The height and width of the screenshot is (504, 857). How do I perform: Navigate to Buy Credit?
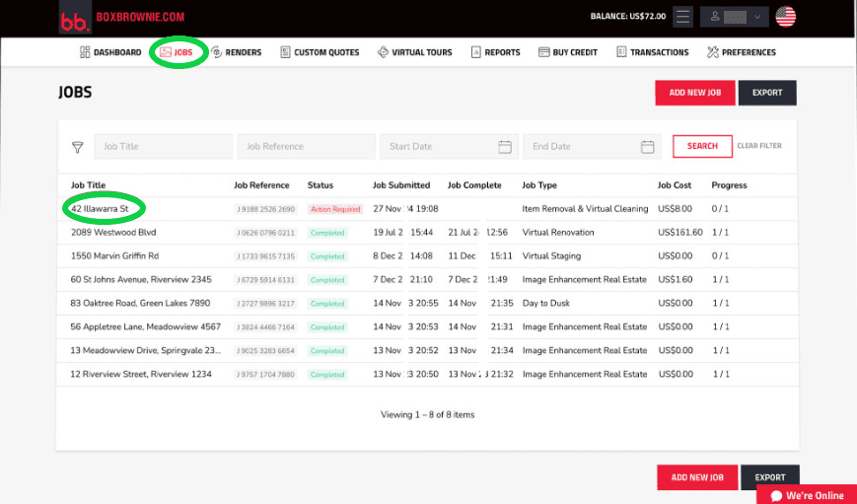click(x=568, y=52)
